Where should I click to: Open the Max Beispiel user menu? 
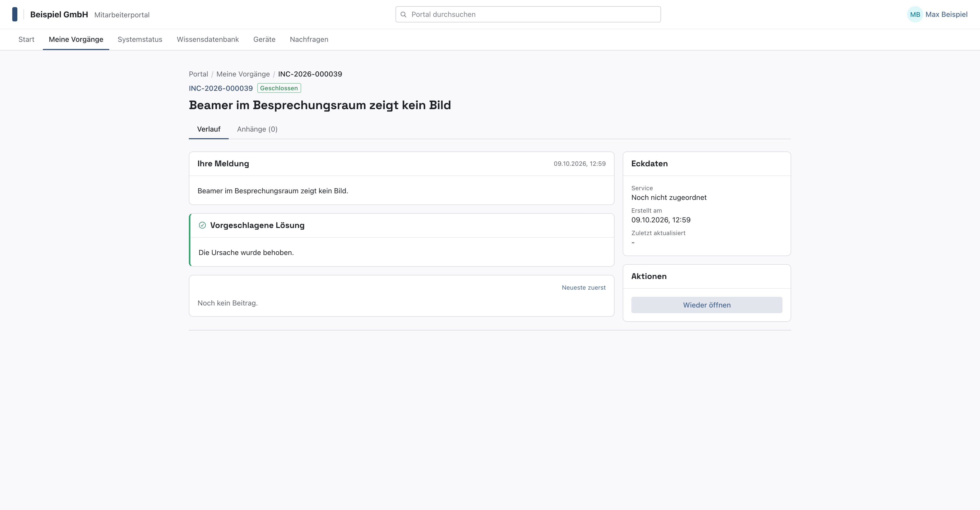click(946, 15)
